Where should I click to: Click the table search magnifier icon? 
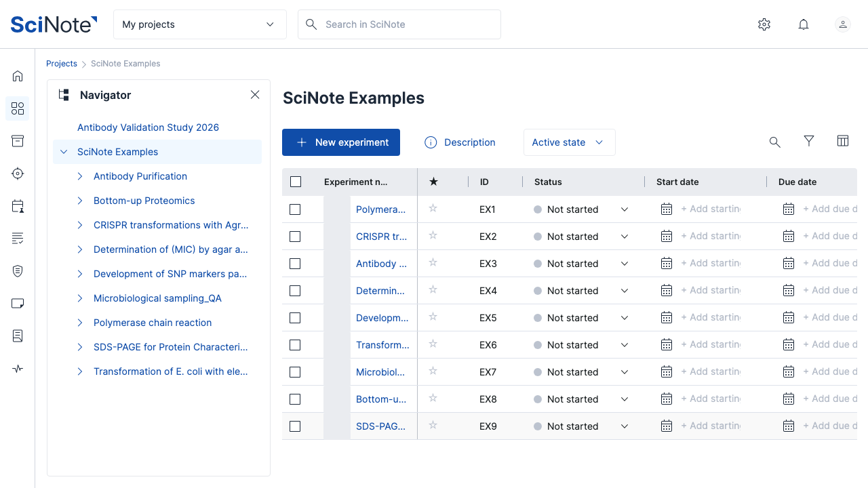(775, 142)
